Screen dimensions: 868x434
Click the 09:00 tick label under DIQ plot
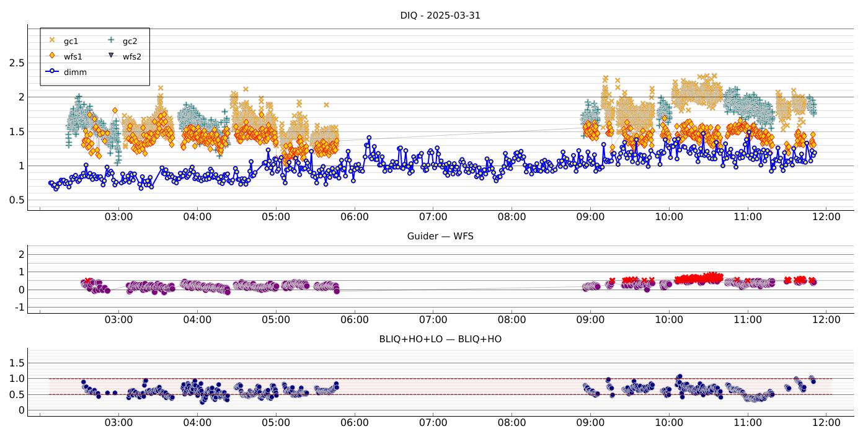pyautogui.click(x=590, y=217)
